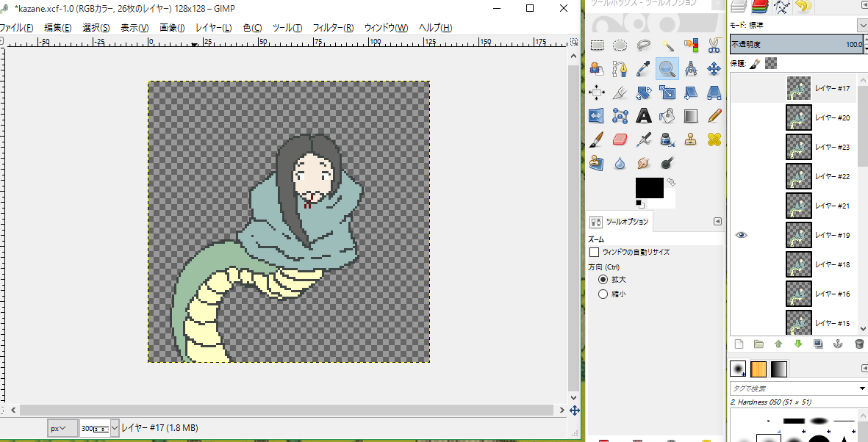This screenshot has width=868, height=442.
Task: Enable ウィンドウの自動リサイズ checkbox
Action: pos(595,253)
